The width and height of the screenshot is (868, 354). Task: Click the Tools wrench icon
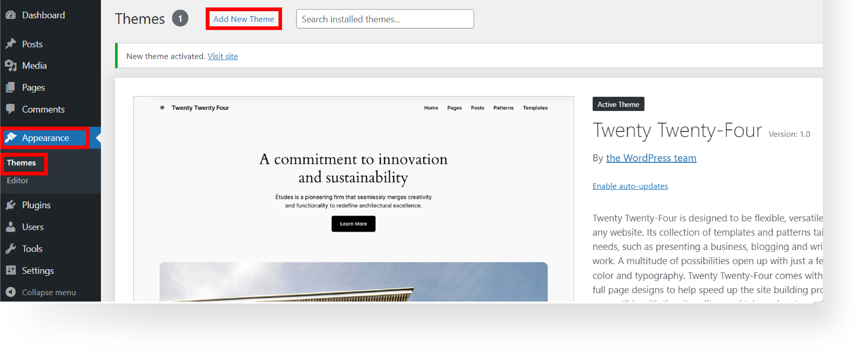[11, 248]
